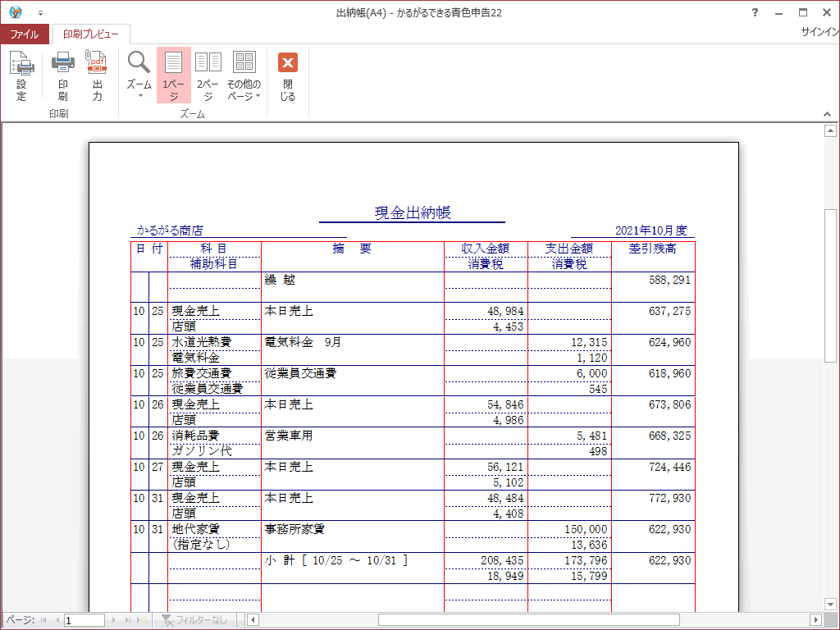Open the ファイル tab
This screenshot has width=840, height=630.
pyautogui.click(x=25, y=34)
